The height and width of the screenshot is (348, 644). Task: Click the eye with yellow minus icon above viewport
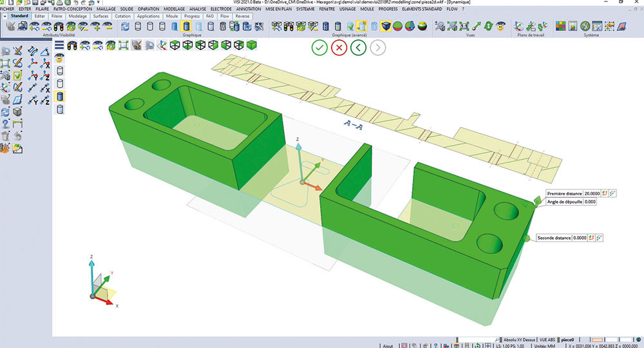tap(98, 45)
